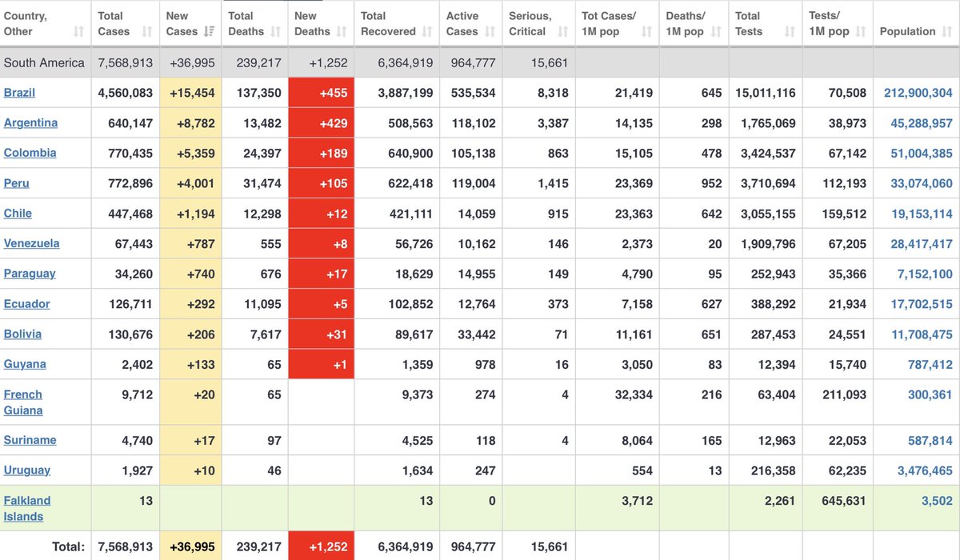Select Colombia new cases cell +5,359
This screenshot has width=960, height=560.
tap(190, 153)
